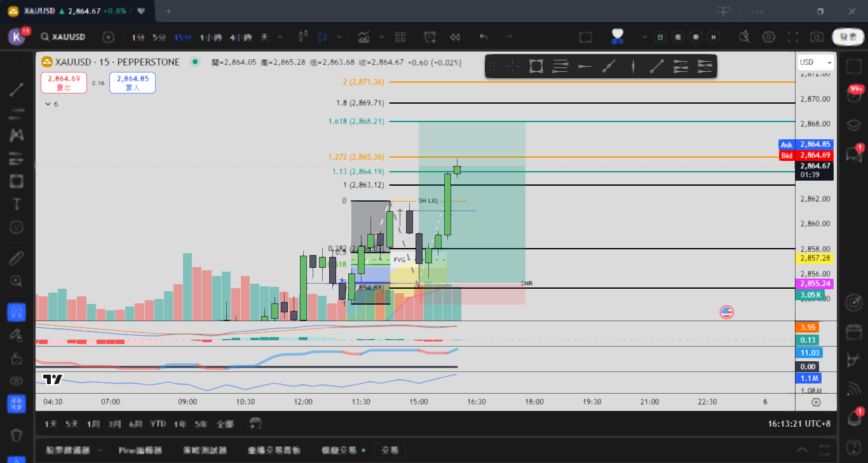Open the pattern tools in left sidebar
868x463 pixels.
coord(17,135)
